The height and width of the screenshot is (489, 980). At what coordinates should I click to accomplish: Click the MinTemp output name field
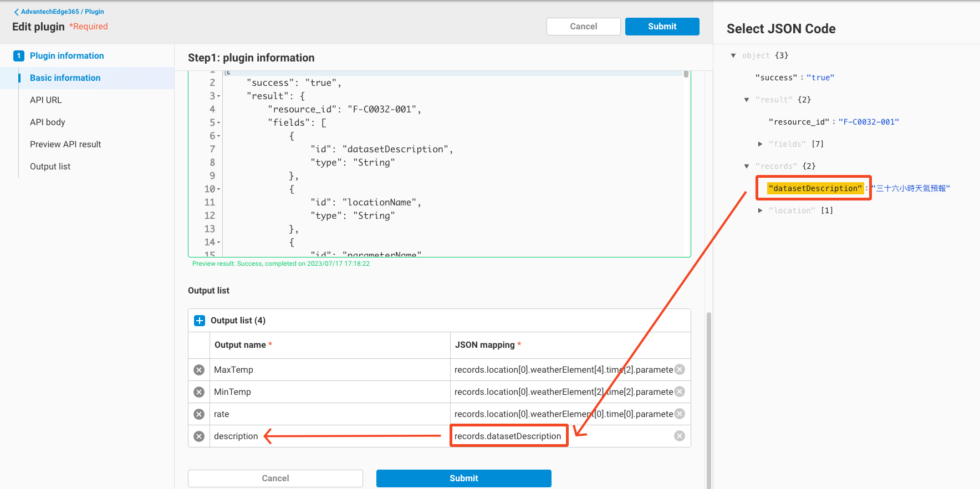pyautogui.click(x=330, y=392)
